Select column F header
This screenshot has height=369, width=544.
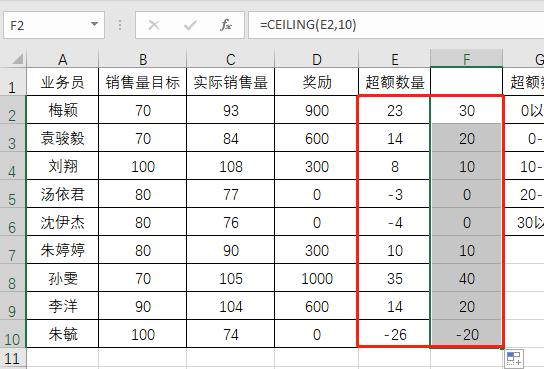coord(467,59)
